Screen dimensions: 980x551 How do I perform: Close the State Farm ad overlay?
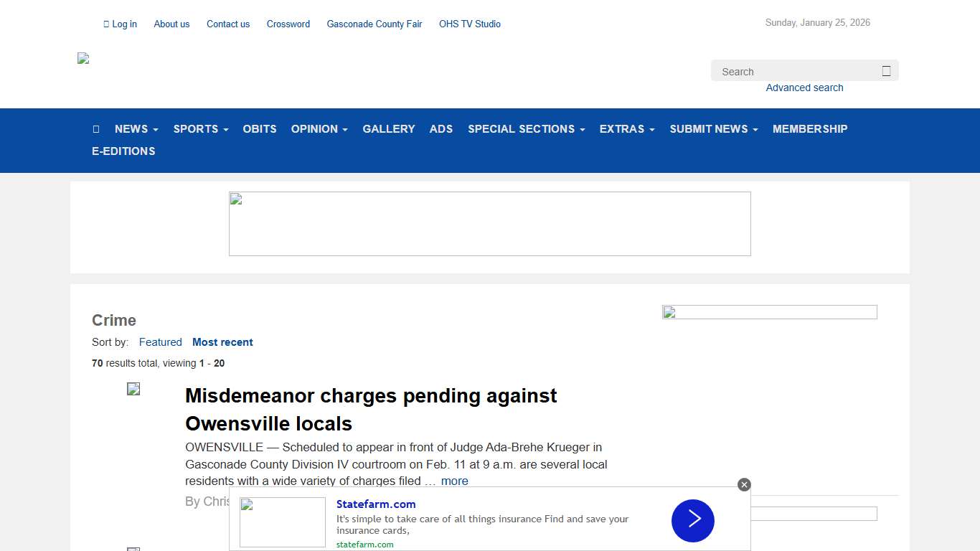point(744,485)
